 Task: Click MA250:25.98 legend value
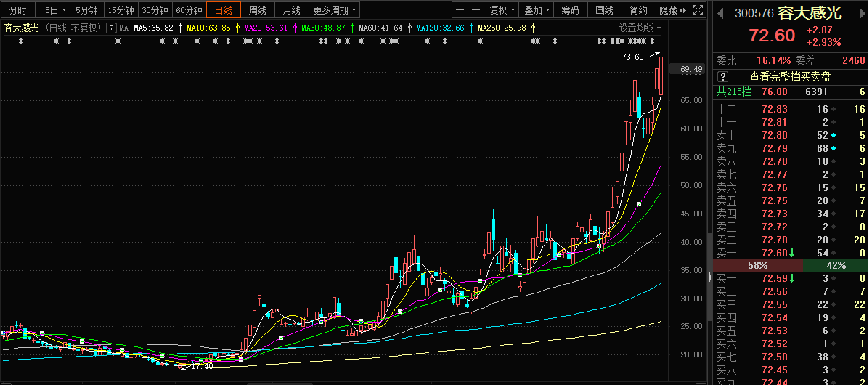(x=502, y=28)
